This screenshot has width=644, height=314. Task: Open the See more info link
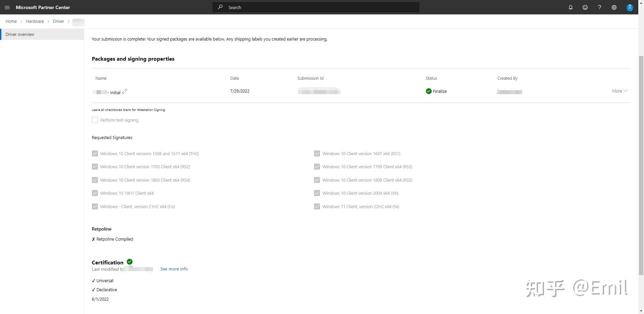174,269
